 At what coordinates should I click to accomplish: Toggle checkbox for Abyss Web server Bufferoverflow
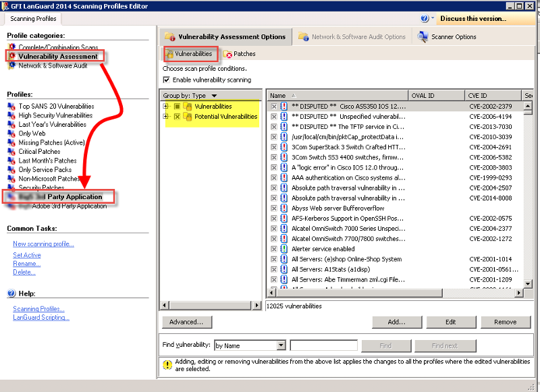[x=274, y=208]
